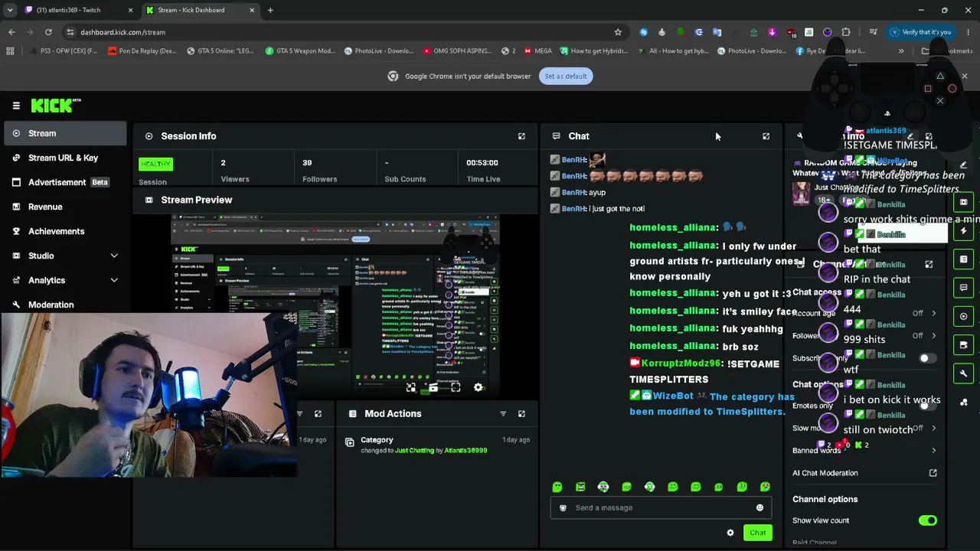Image resolution: width=980 pixels, height=551 pixels.
Task: Open the emoji picker in the message box
Action: (x=759, y=507)
